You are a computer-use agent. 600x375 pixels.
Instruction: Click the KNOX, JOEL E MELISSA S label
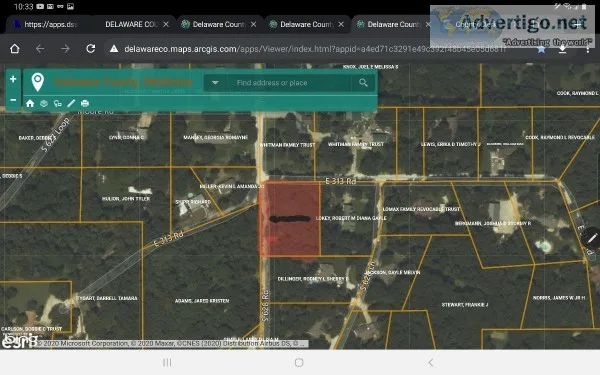coord(370,67)
